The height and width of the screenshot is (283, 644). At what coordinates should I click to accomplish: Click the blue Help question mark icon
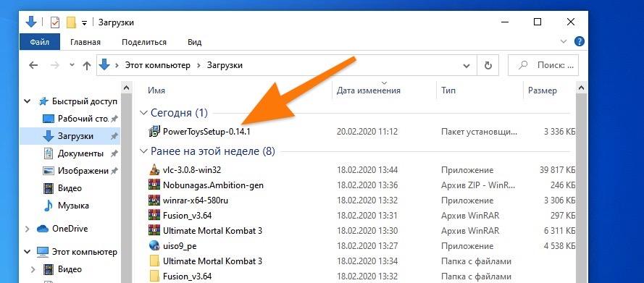tap(579, 41)
